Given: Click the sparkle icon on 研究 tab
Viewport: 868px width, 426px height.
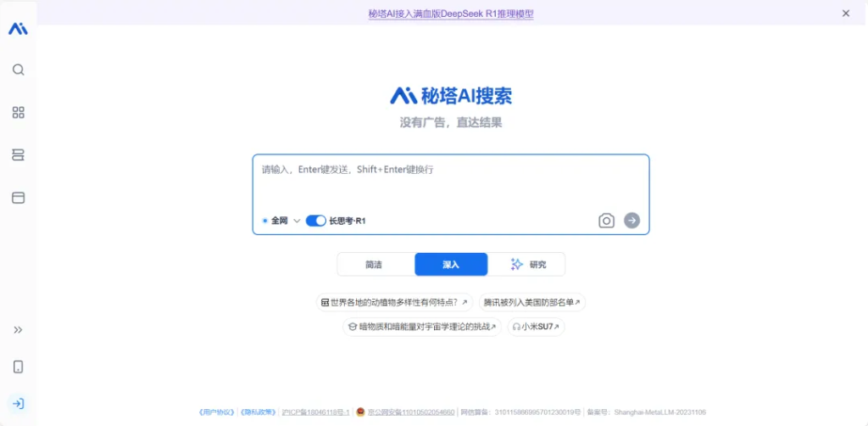Looking at the screenshot, I should 517,264.
